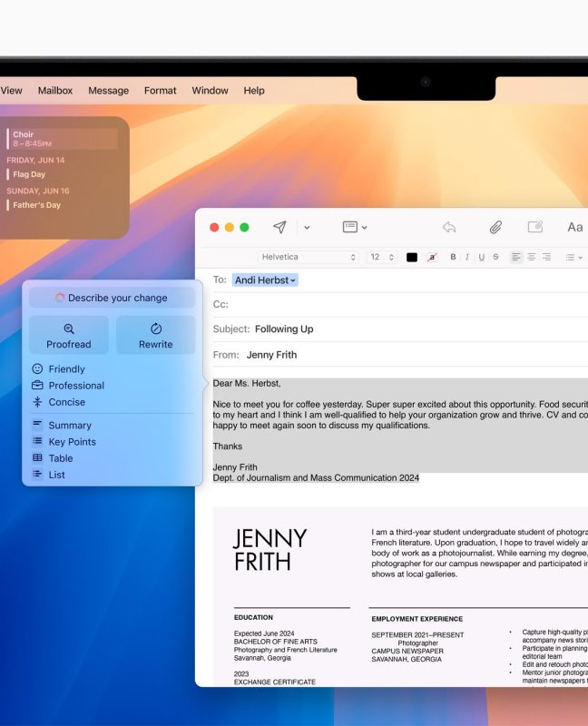Click the JENNY FRITH resume heading

click(269, 550)
